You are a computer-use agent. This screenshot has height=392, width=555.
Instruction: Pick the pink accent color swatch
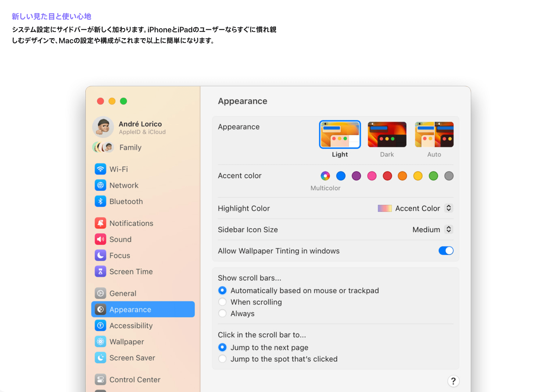[x=372, y=176]
